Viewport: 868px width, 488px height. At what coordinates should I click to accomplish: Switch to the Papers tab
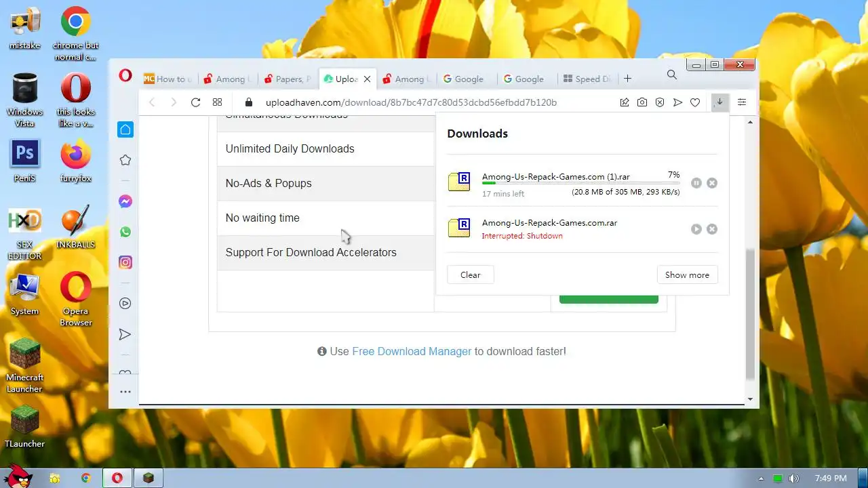(287, 79)
